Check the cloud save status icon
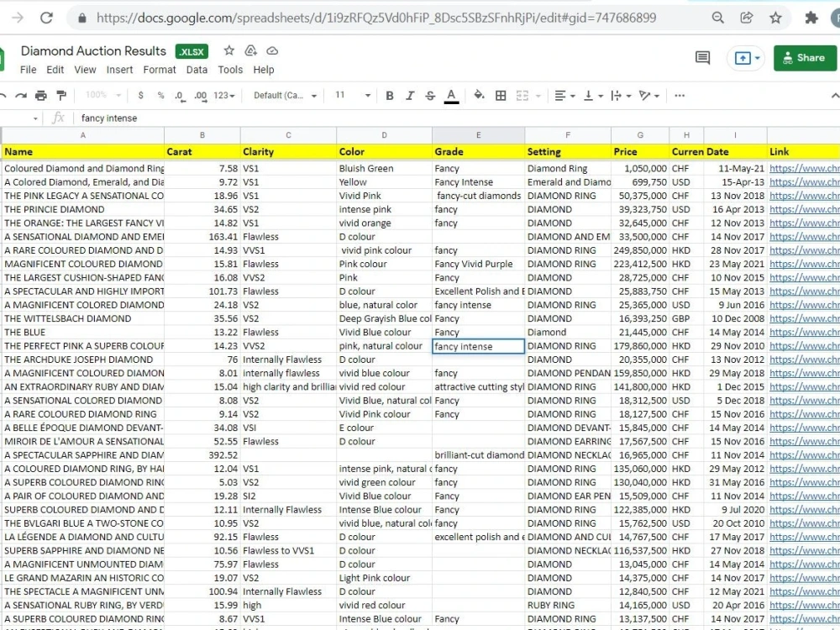Image resolution: width=840 pixels, height=630 pixels. click(x=272, y=50)
